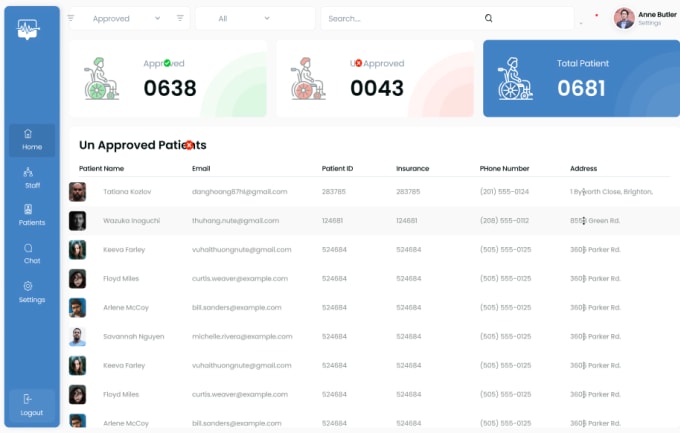Click the filter icon right of Approved

click(x=180, y=18)
